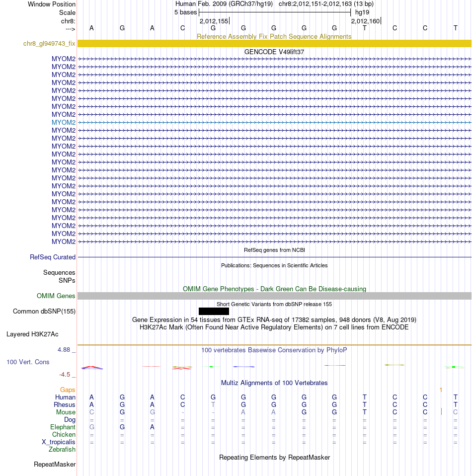Select the Zebrafish alignment row label
Screen dimensions: 472x476
62,450
